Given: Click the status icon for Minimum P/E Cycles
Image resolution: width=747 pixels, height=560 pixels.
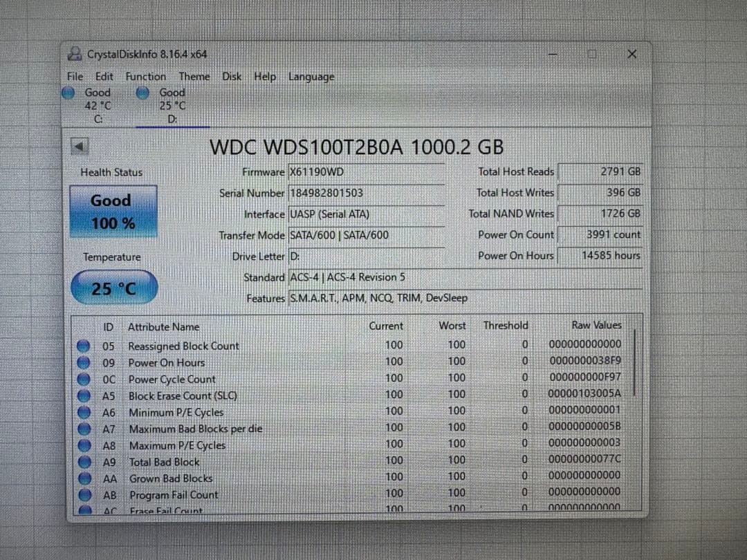Looking at the screenshot, I should click(84, 412).
